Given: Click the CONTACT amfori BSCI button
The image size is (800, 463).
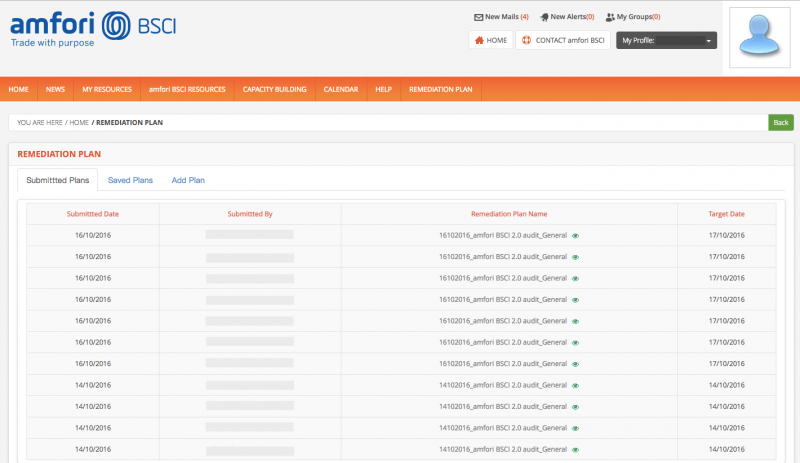Looking at the screenshot, I should (563, 41).
